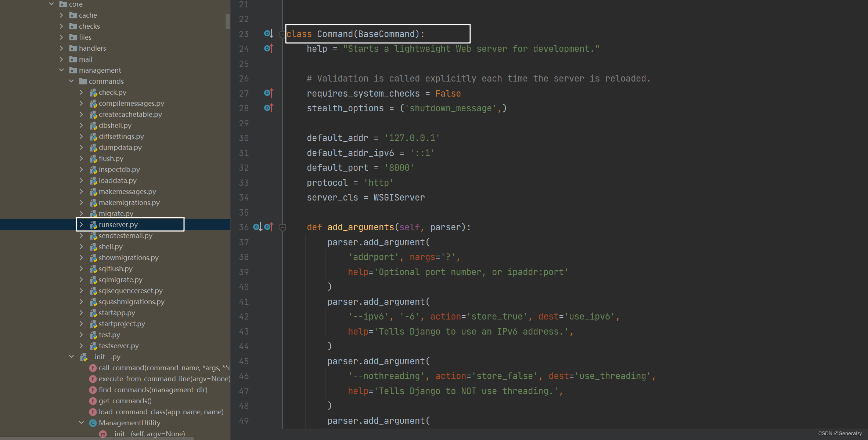Image resolution: width=868 pixels, height=440 pixels.
Task: Toggle the code fold marker at class Command
Action: [282, 35]
